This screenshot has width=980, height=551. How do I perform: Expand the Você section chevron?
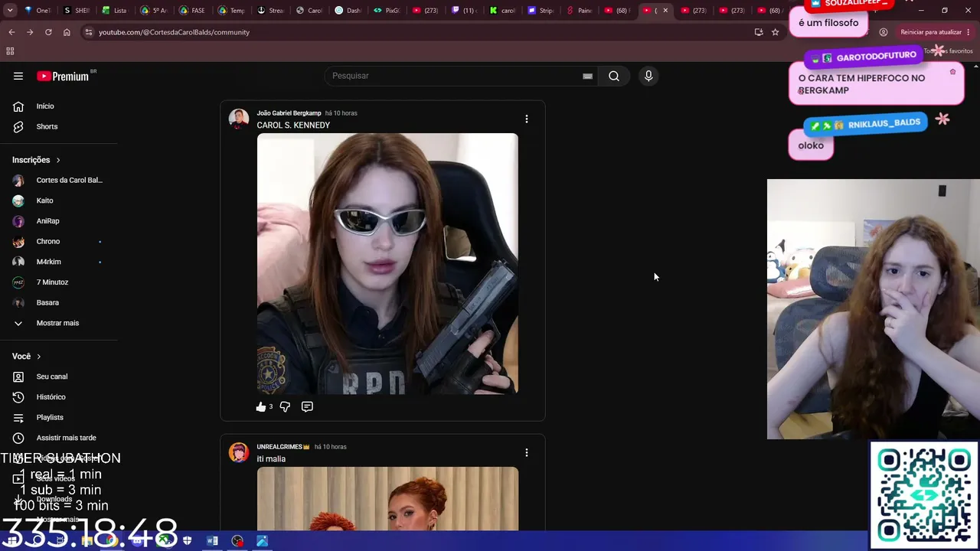[39, 357]
